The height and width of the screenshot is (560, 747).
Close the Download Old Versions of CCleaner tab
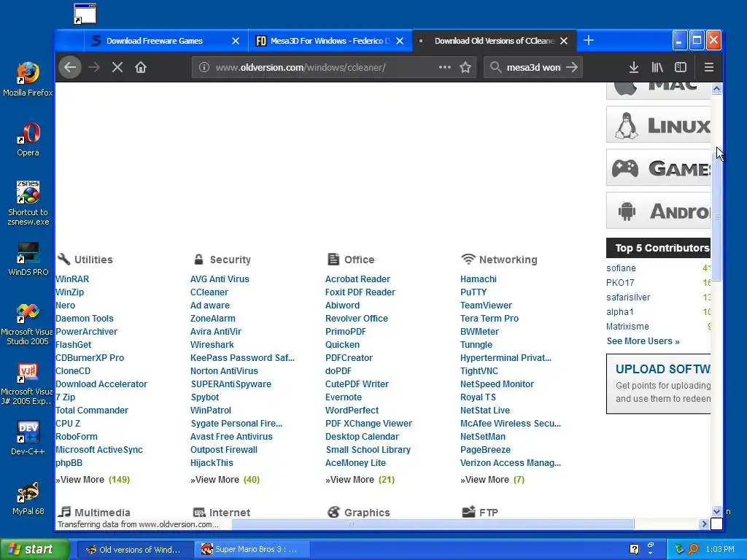(x=564, y=41)
